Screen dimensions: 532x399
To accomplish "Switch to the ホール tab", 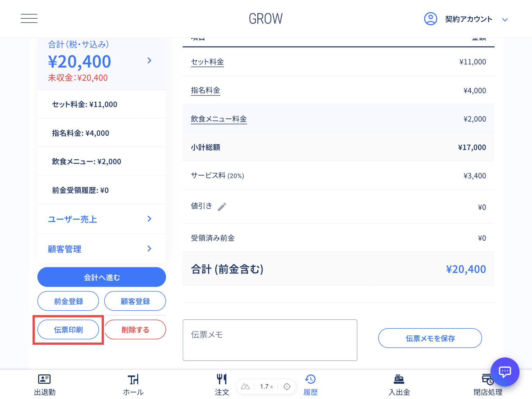I will coord(133,384).
